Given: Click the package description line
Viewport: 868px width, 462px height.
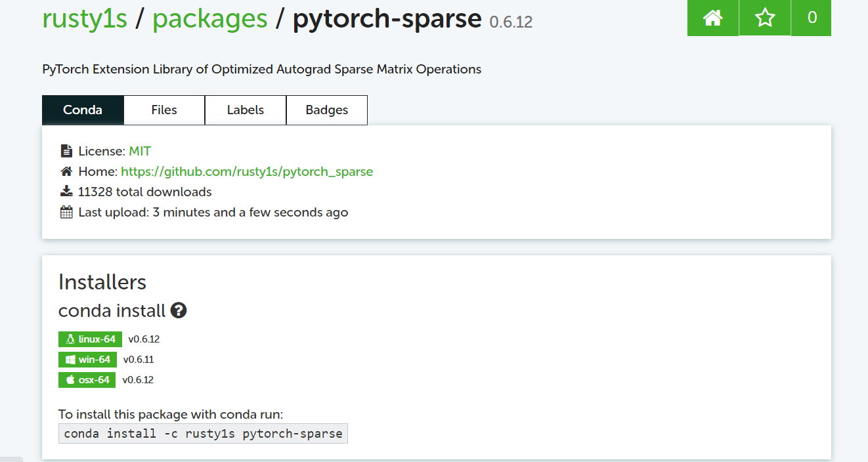Looking at the screenshot, I should [262, 70].
